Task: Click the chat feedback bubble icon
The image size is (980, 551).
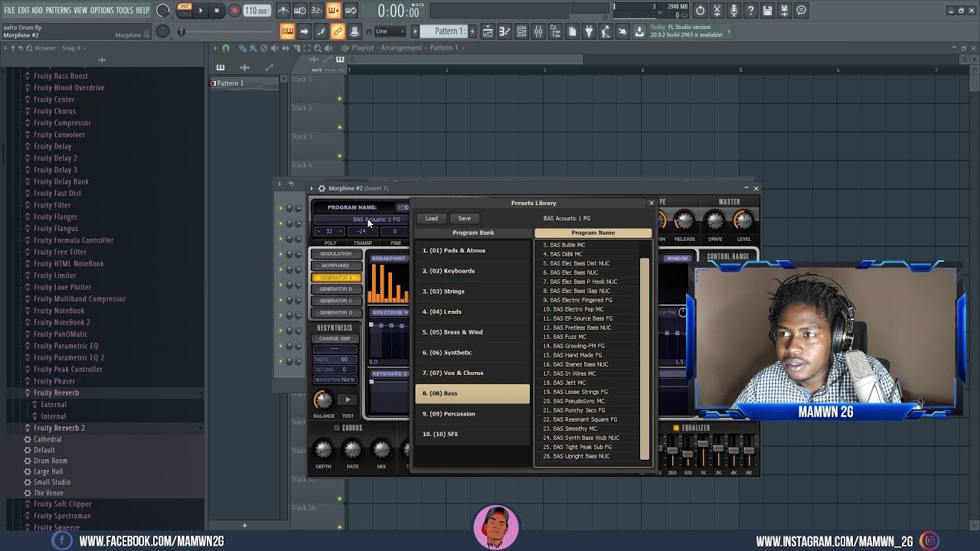Action: coord(801,11)
